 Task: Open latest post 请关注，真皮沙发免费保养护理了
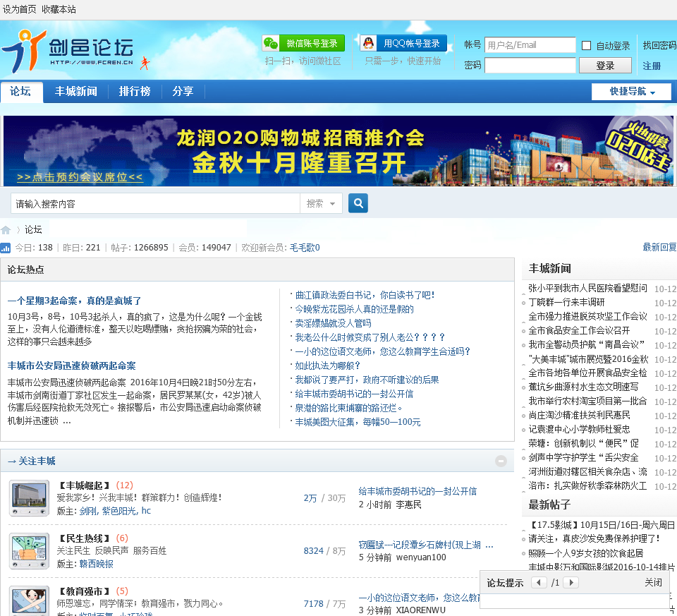[594, 538]
